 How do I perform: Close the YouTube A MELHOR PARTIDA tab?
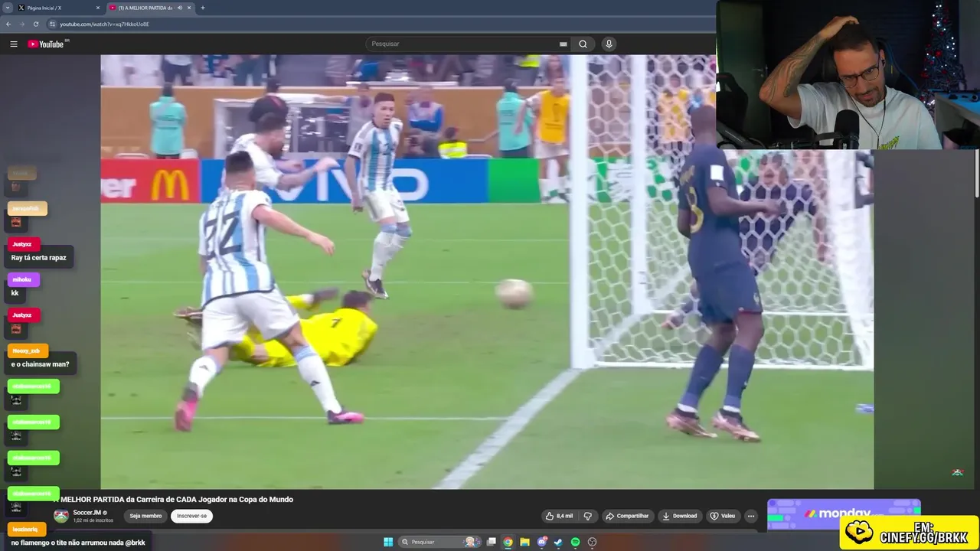point(189,8)
